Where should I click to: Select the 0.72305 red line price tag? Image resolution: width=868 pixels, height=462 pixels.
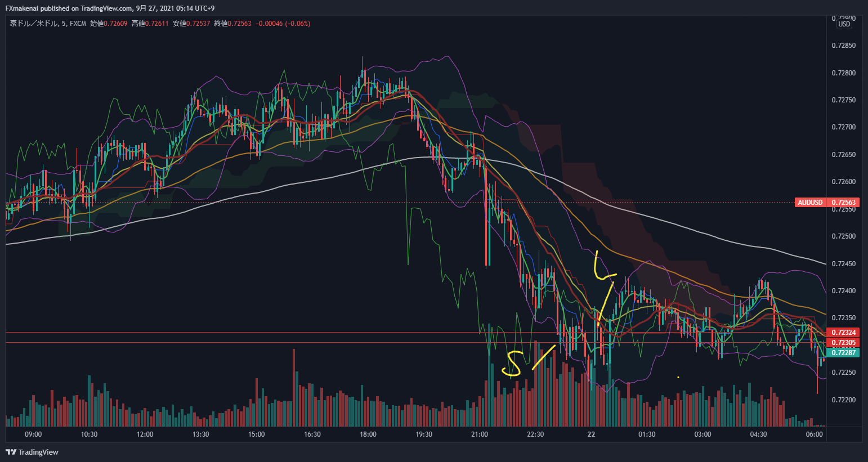click(843, 343)
